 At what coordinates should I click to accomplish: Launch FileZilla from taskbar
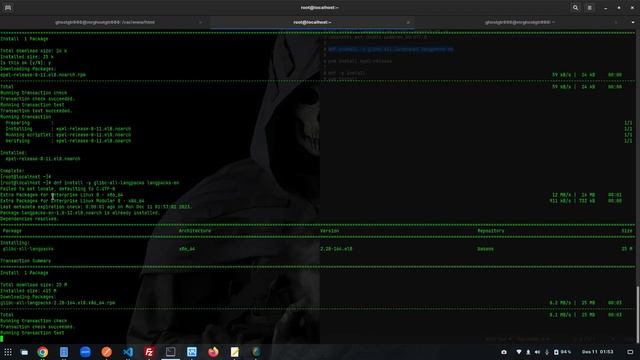point(149,352)
